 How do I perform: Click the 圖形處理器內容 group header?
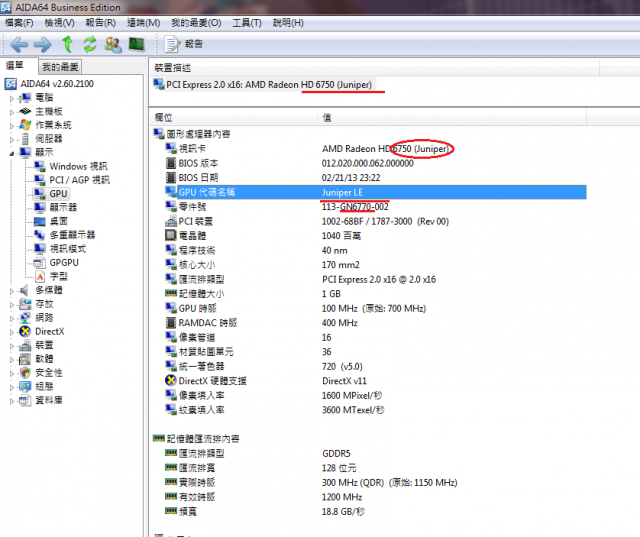click(x=192, y=134)
